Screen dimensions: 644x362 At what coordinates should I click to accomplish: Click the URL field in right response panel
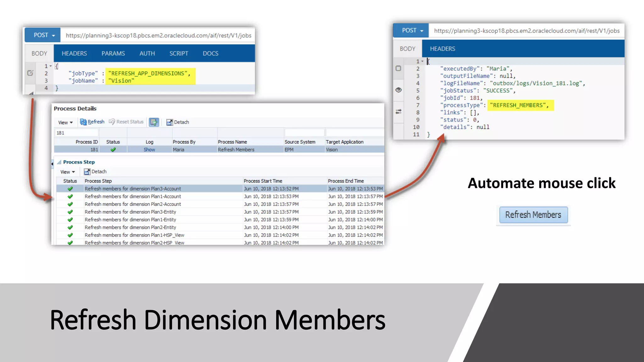point(527,31)
